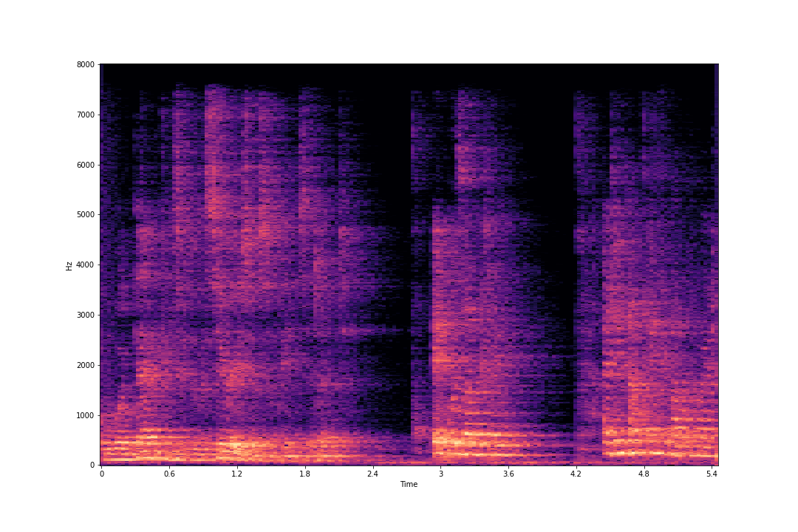This screenshot has width=798, height=532.
Task: Click the 'Time' x-axis label
Action: (409, 485)
